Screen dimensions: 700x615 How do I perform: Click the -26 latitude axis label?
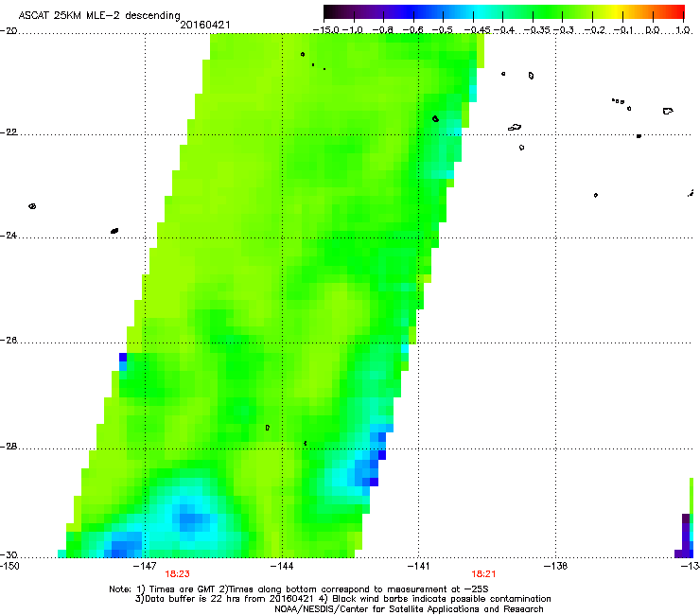(9, 341)
